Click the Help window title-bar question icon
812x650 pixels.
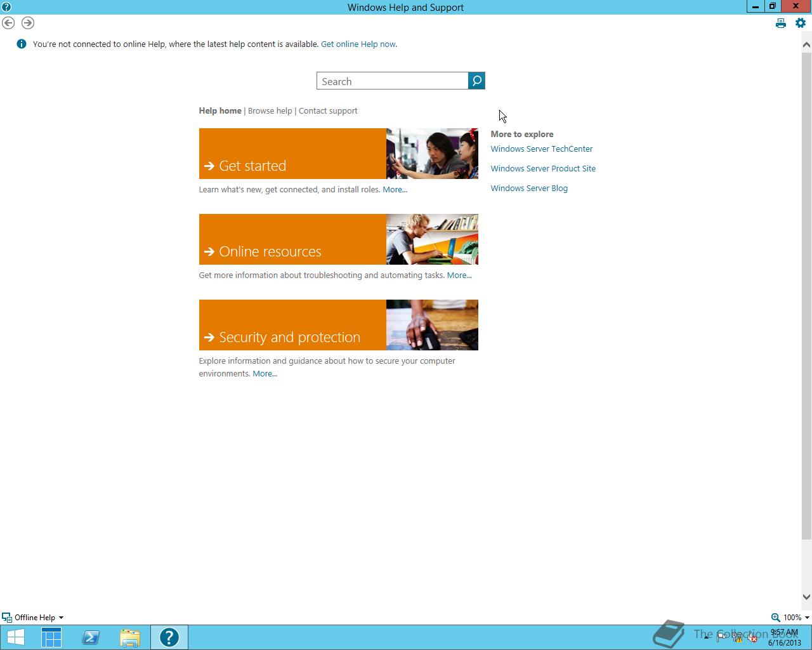[6, 7]
